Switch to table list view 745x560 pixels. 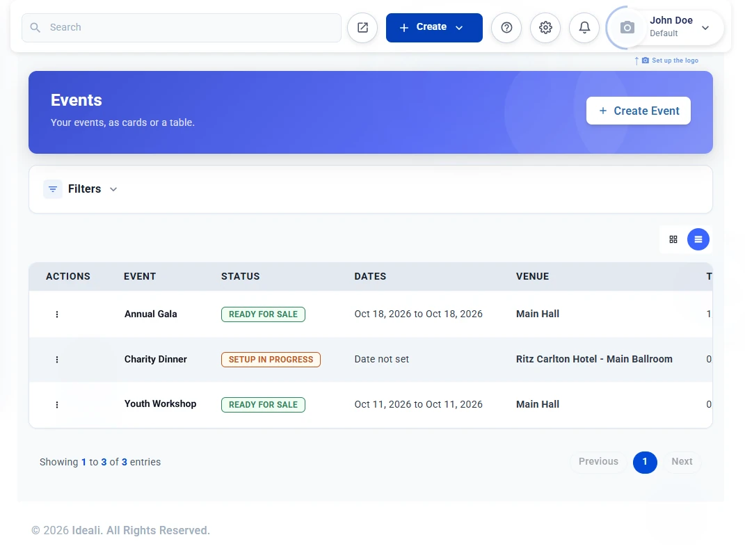tap(698, 239)
